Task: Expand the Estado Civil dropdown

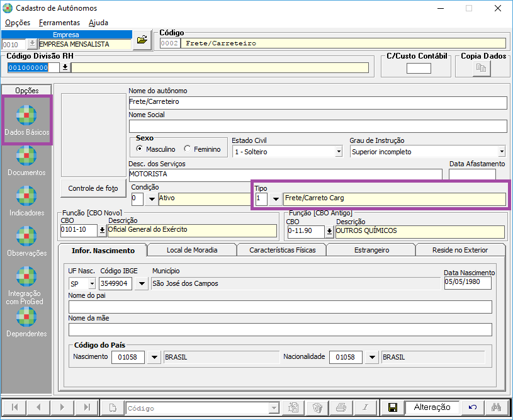Action: pyautogui.click(x=339, y=152)
